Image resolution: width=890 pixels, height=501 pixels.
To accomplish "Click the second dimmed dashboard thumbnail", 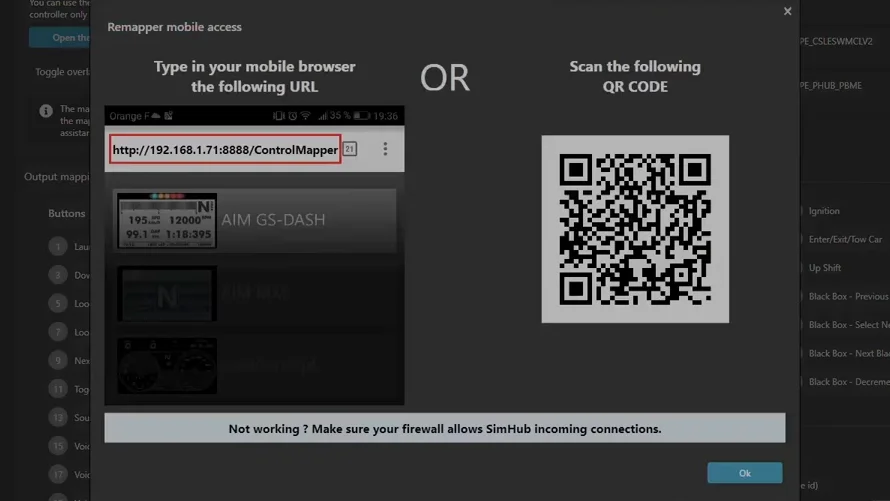I will (x=167, y=293).
